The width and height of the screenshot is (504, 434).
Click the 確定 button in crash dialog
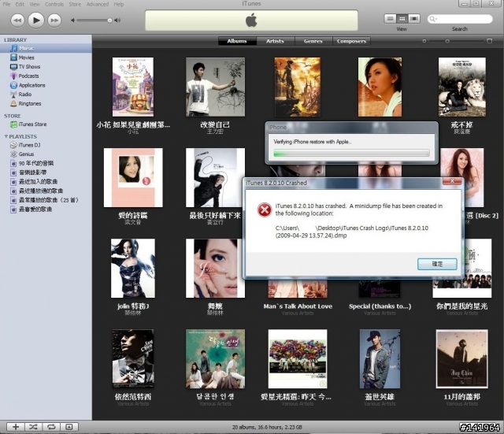click(437, 264)
